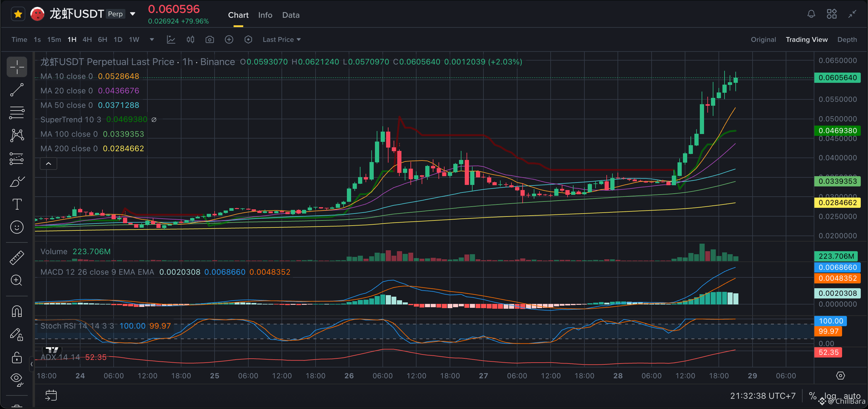Click the MA 10 close legend

click(67, 76)
